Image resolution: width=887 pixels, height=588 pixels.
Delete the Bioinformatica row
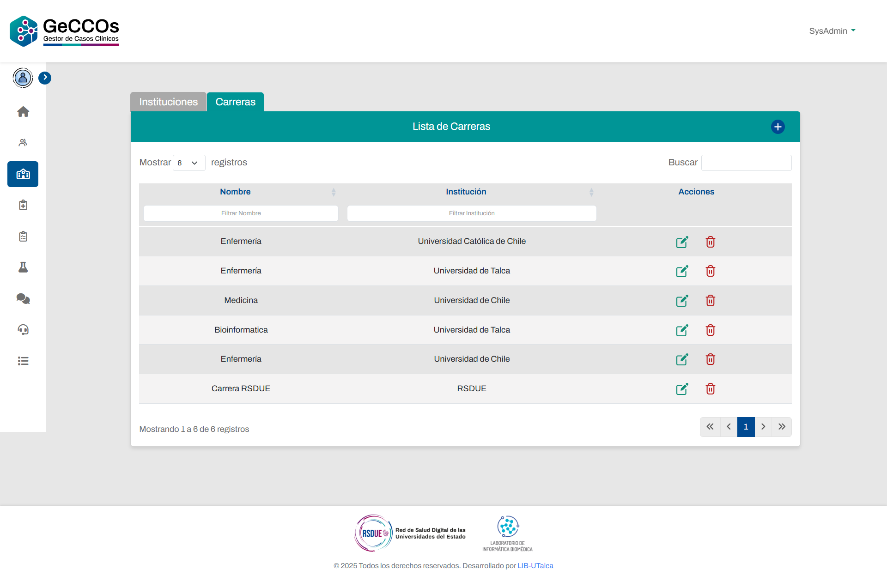click(711, 330)
